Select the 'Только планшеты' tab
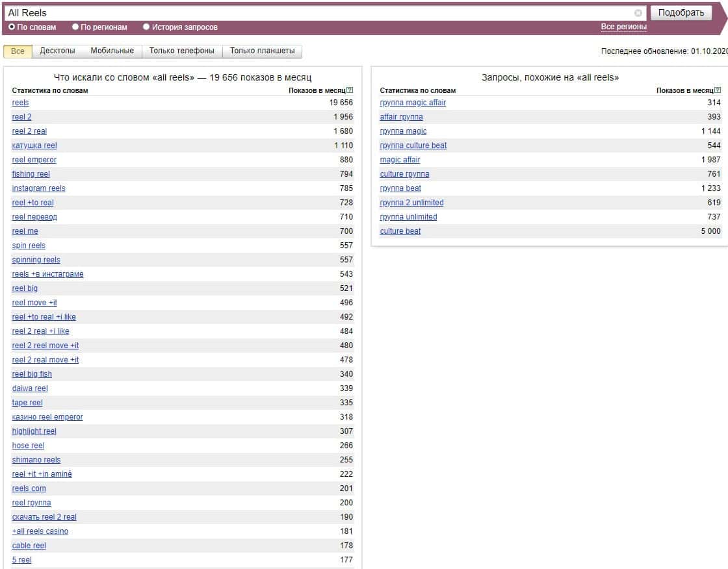 click(x=262, y=51)
